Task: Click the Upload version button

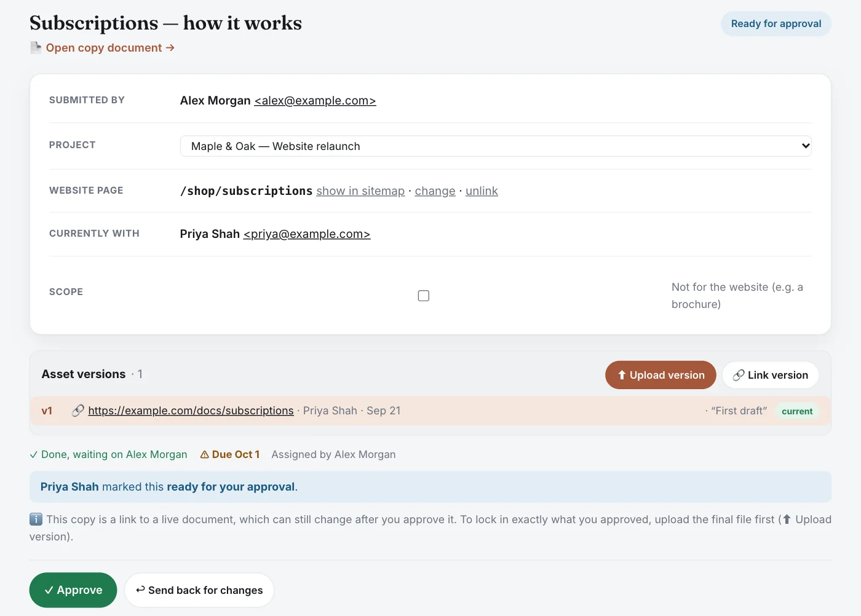Action: point(661,375)
